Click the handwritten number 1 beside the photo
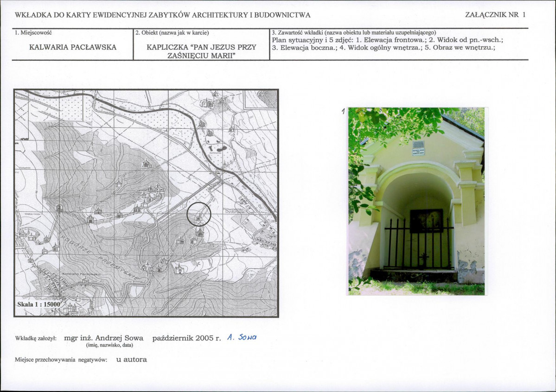Image resolution: width=556 pixels, height=392 pixels. pyautogui.click(x=343, y=111)
